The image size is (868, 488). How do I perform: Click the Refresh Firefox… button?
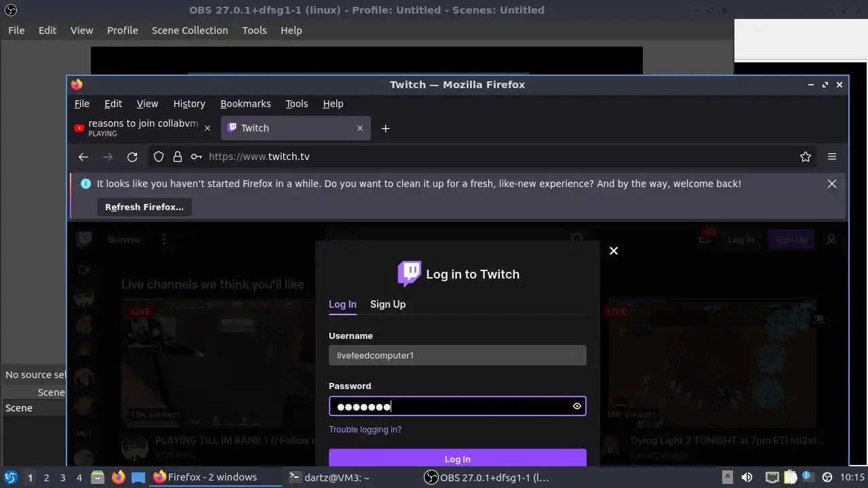coord(144,207)
